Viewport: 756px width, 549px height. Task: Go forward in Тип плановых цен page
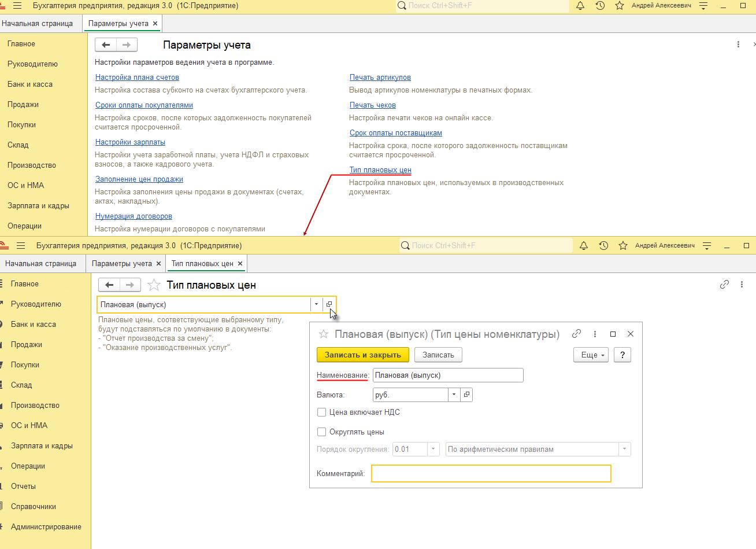click(x=130, y=285)
